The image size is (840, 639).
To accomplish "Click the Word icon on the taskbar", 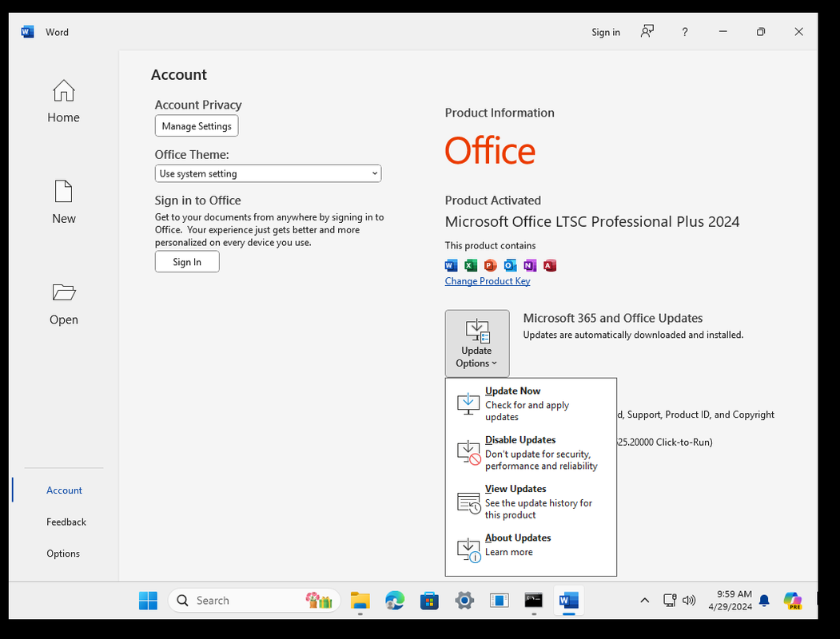I will click(x=568, y=601).
